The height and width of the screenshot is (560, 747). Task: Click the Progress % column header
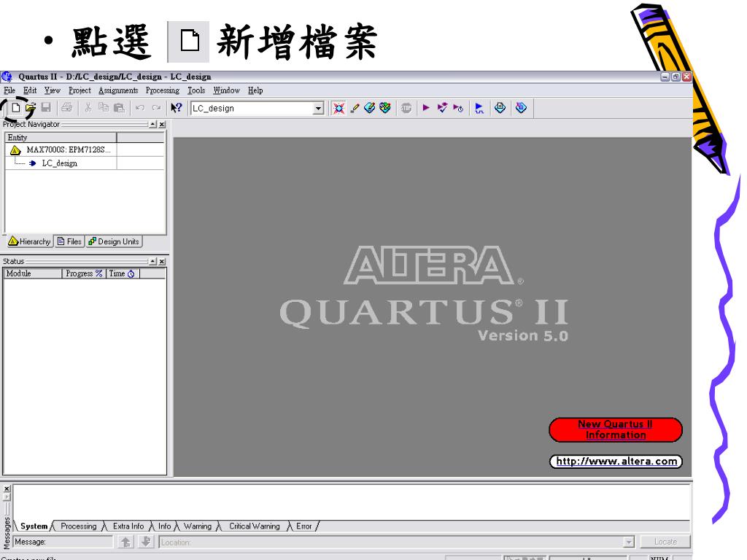(84, 273)
